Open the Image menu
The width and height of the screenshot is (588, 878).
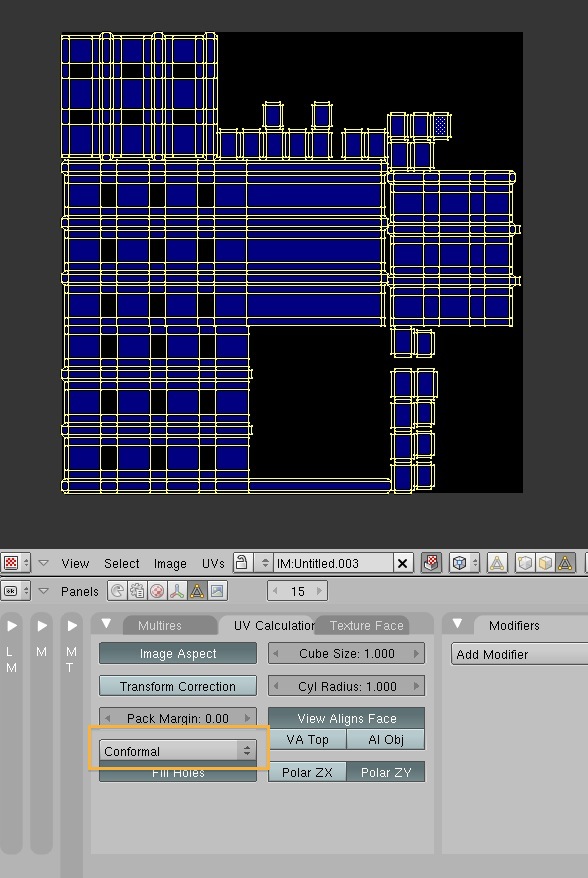pyautogui.click(x=170, y=563)
